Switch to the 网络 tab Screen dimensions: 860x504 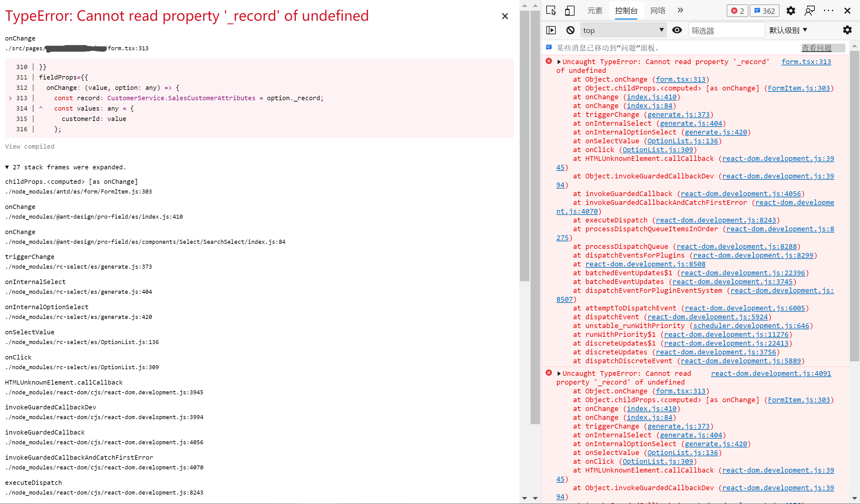coord(658,11)
